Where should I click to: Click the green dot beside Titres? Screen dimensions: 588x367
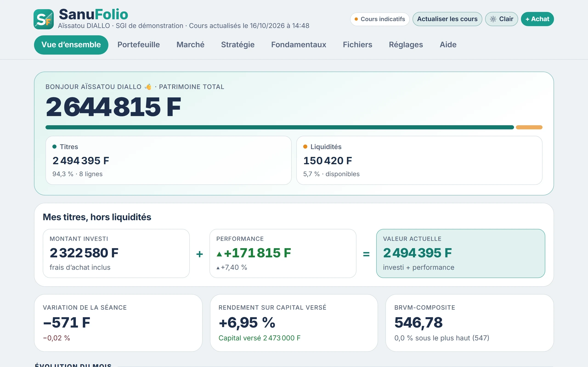[x=54, y=147]
